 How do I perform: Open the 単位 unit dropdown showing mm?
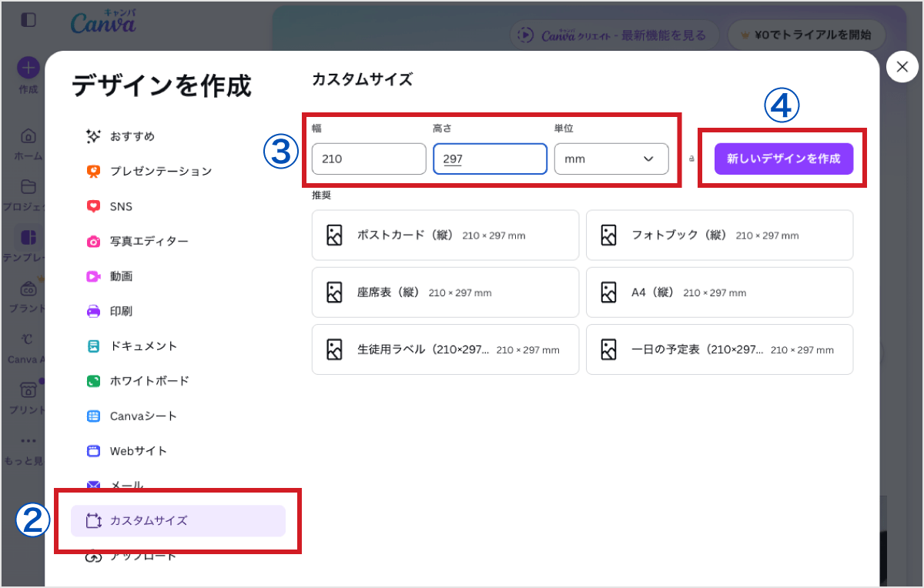pyautogui.click(x=611, y=159)
